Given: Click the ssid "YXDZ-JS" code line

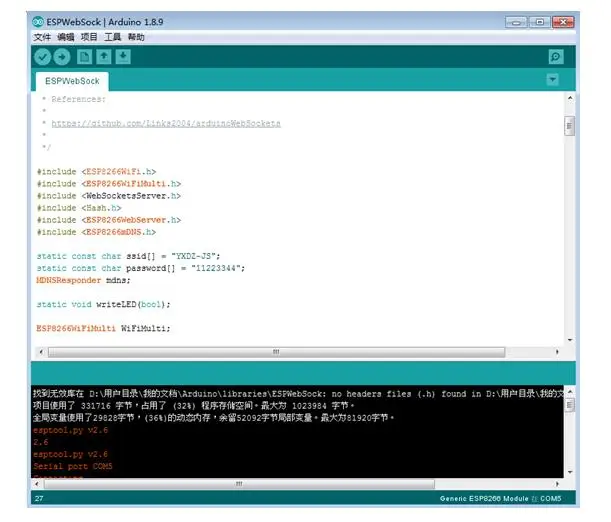Looking at the screenshot, I should click(x=129, y=256).
